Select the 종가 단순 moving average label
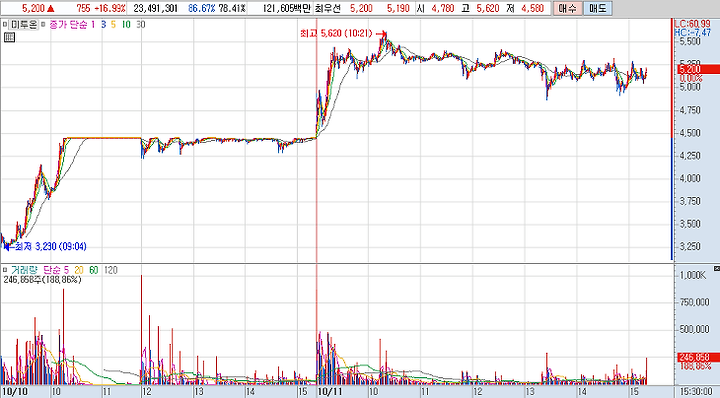This screenshot has height=398, width=720. tap(68, 25)
